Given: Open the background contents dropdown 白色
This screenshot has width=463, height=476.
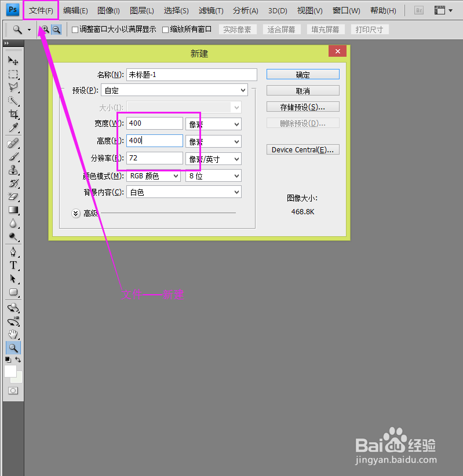Looking at the screenshot, I should [x=184, y=192].
